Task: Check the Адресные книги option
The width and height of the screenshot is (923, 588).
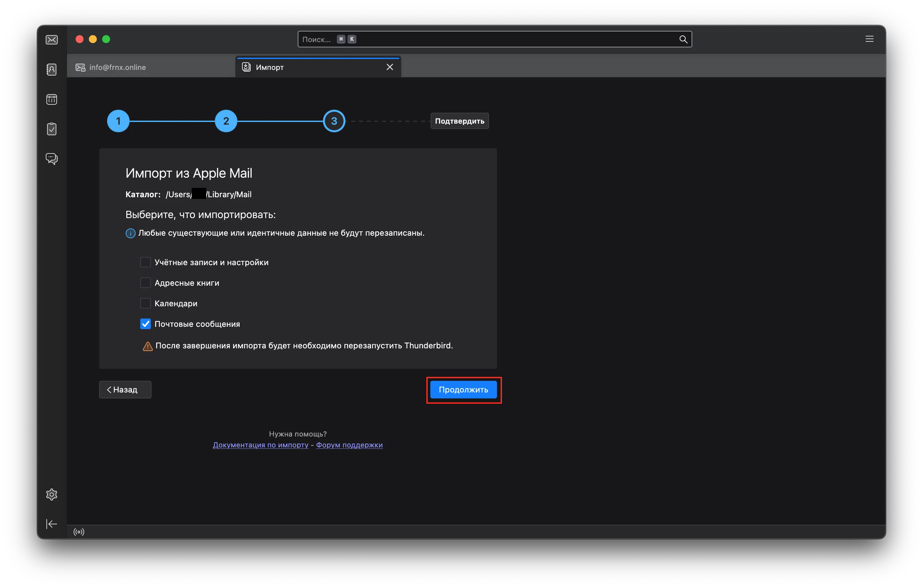Action: [145, 283]
